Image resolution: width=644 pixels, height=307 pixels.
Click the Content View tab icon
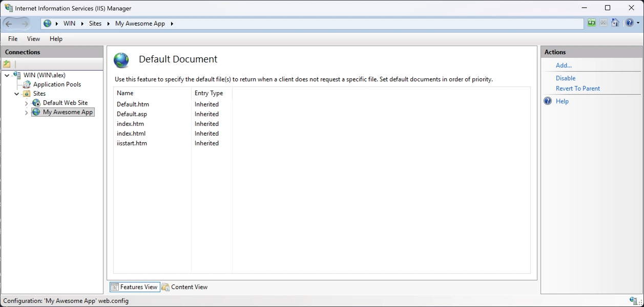[165, 287]
